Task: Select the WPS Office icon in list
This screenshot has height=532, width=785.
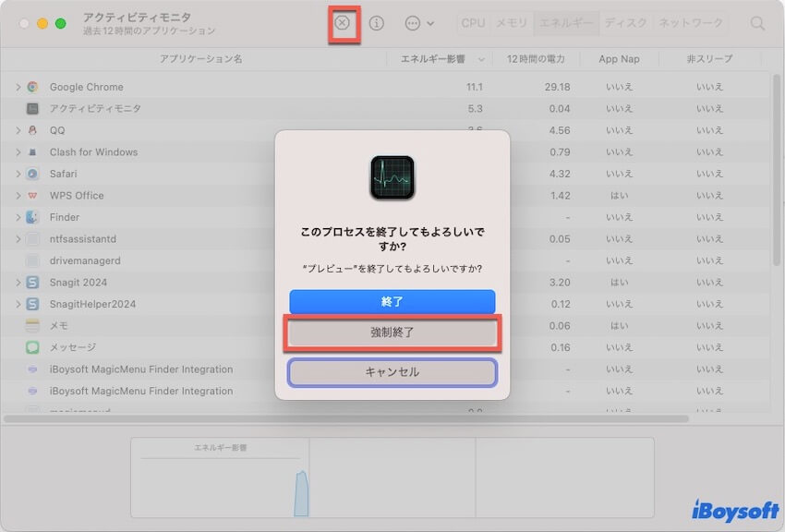Action: click(33, 196)
